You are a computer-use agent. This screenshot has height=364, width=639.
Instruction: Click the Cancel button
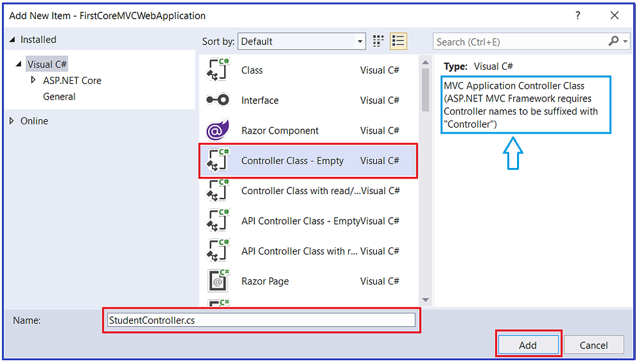594,345
